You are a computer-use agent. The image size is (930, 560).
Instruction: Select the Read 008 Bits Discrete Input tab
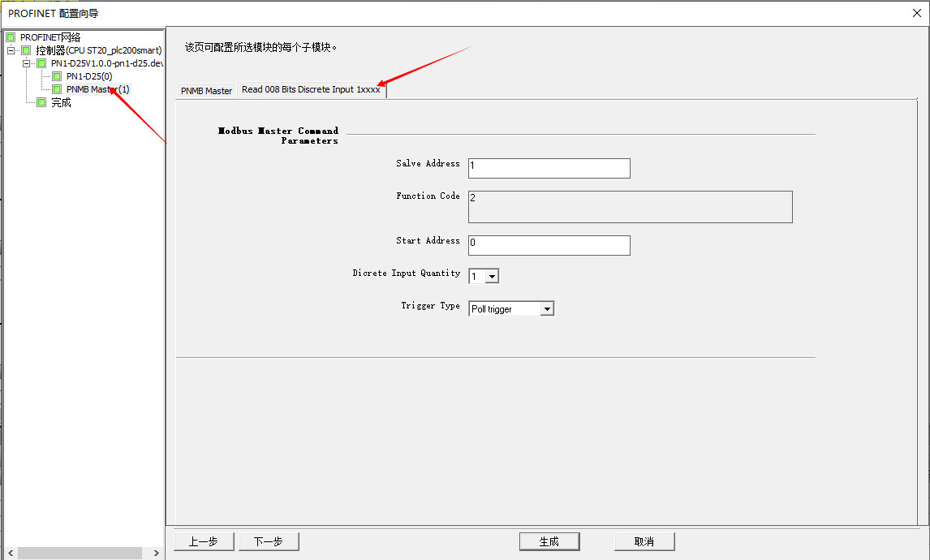[311, 89]
